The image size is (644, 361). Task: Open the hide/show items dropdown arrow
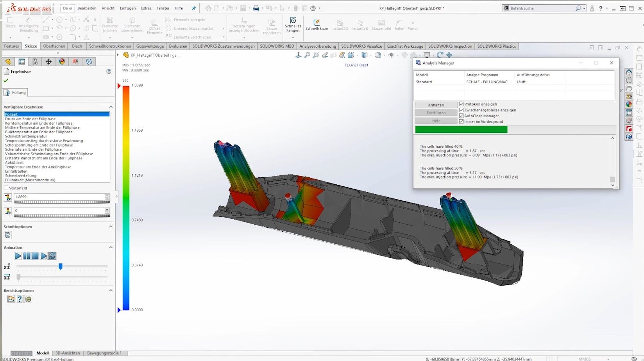(x=397, y=55)
